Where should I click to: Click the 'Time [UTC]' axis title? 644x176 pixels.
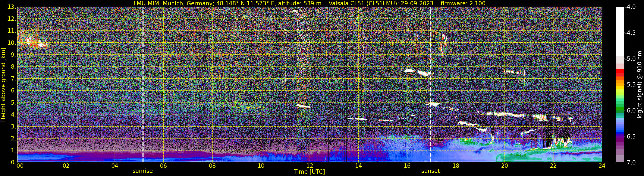[310, 172]
